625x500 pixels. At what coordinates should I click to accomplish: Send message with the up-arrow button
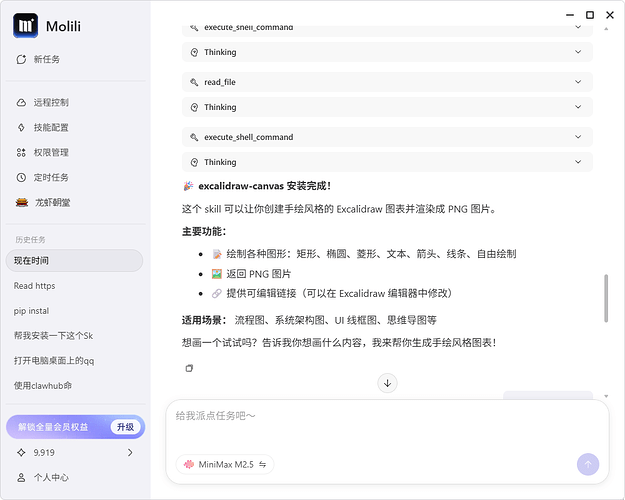tap(588, 464)
